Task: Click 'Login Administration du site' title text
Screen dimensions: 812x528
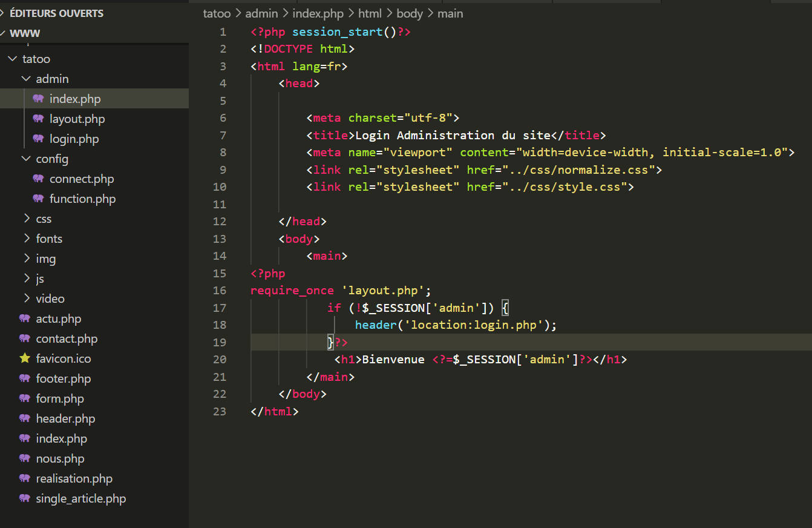Action: 453,135
